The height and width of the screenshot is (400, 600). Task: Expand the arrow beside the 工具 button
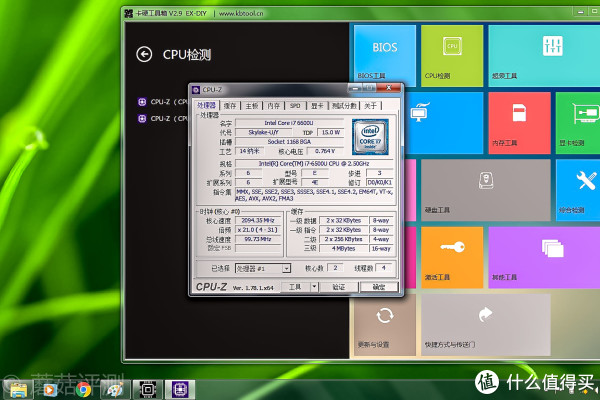point(314,287)
